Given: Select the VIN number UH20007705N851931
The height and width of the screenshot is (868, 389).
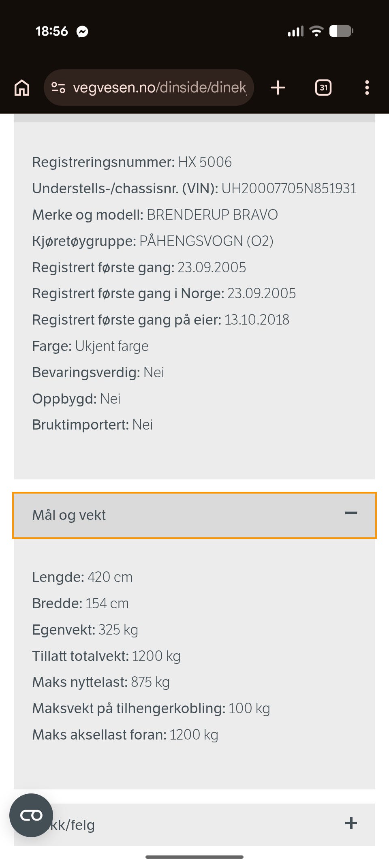Looking at the screenshot, I should coord(289,188).
